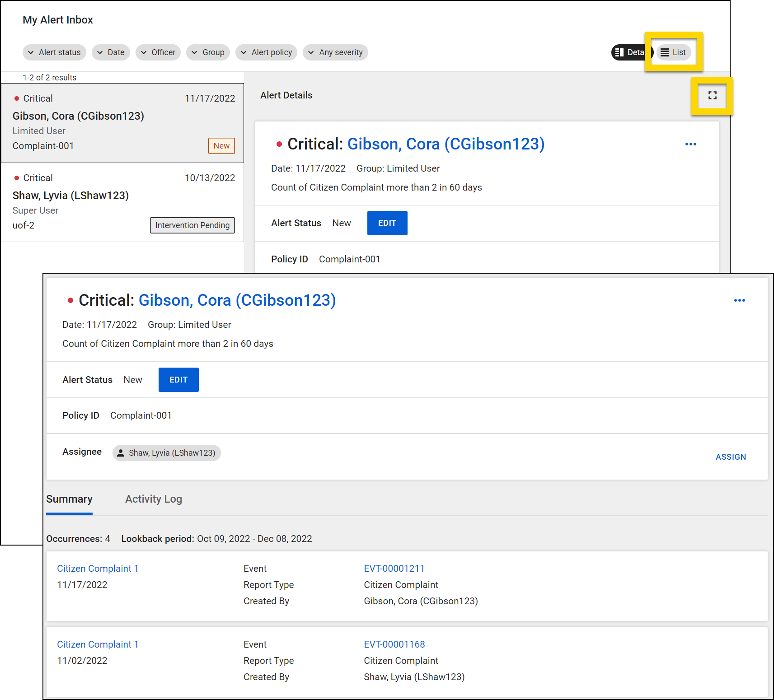Switch to List view

pos(673,52)
